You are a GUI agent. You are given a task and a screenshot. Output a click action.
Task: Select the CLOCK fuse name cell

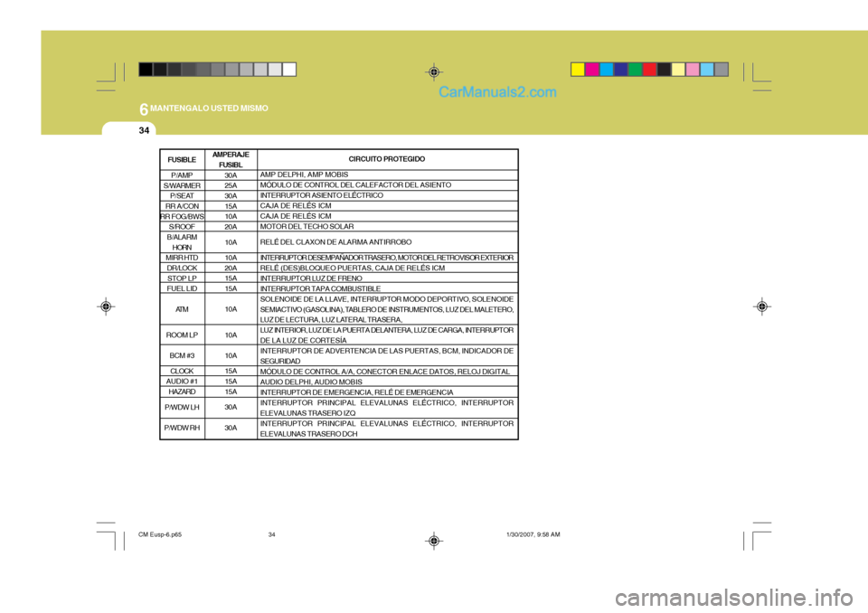click(182, 371)
